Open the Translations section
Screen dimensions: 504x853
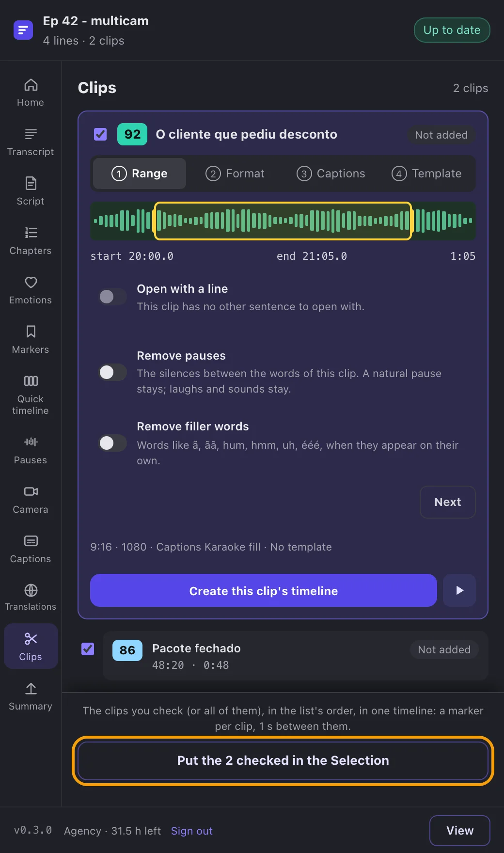[31, 598]
